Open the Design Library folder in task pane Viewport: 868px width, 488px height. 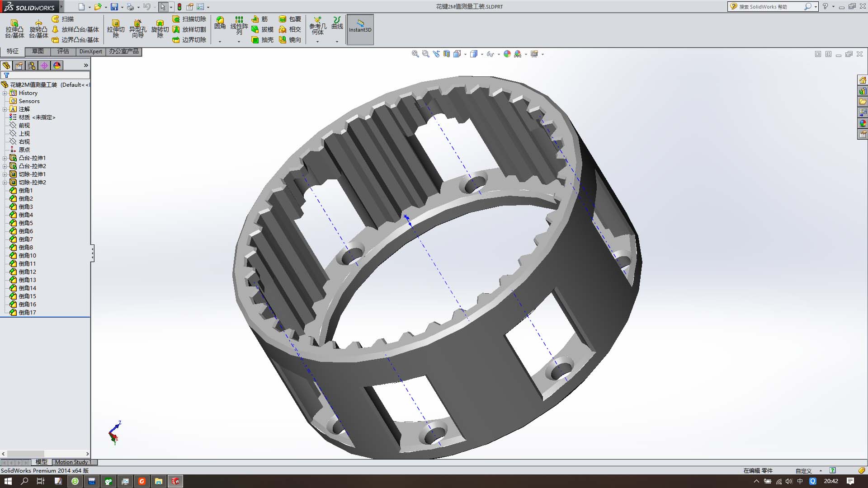tap(863, 102)
